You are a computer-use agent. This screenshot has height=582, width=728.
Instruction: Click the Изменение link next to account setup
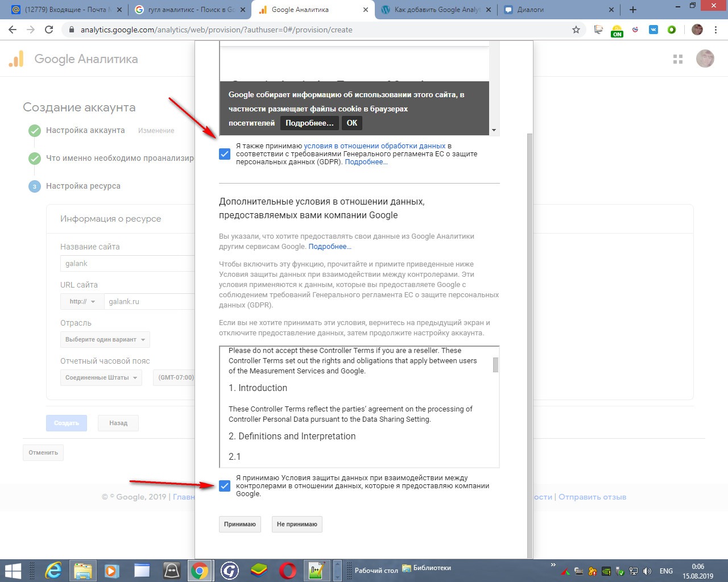(156, 131)
